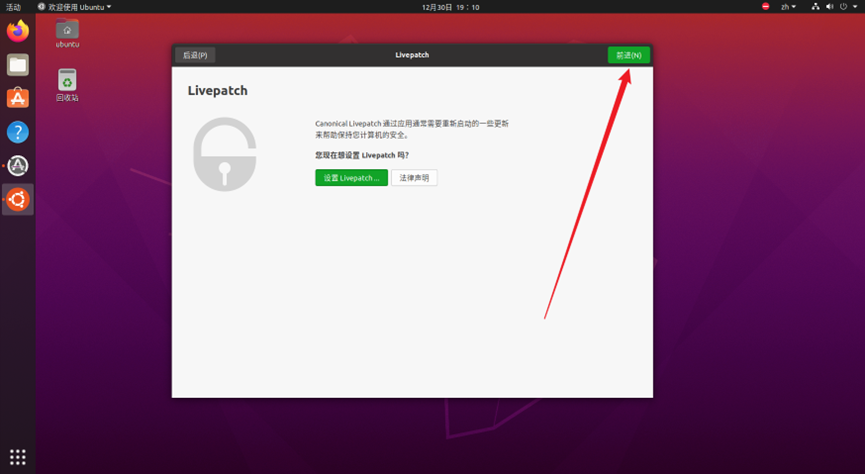Select the Ubuntu welcome app dock icon
This screenshot has height=474, width=865.
[x=18, y=200]
